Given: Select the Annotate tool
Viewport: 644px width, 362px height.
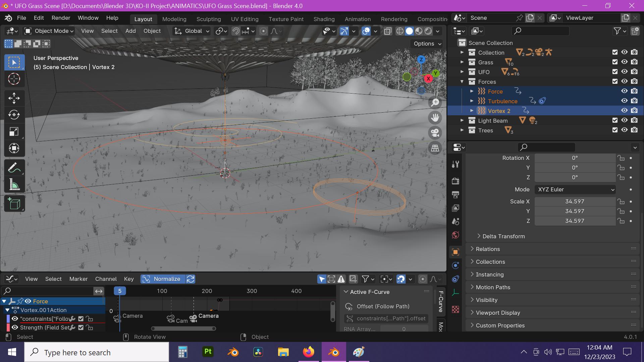Looking at the screenshot, I should [14, 168].
